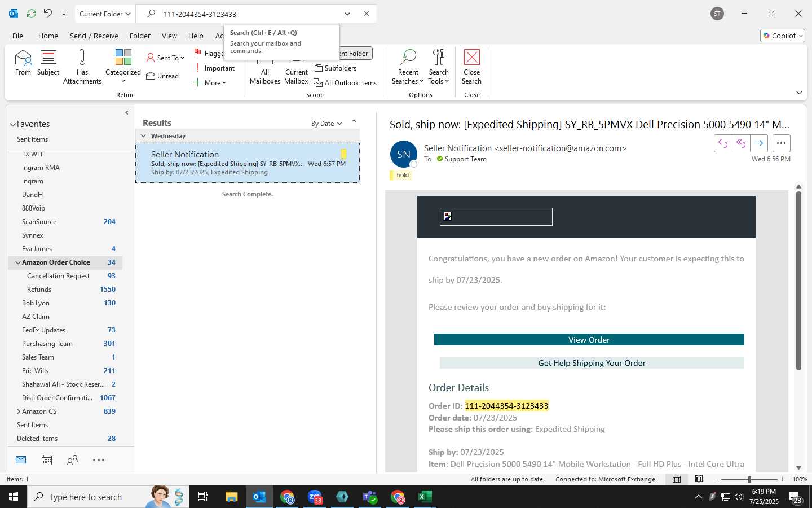Open File Explorer from taskbar

point(232,497)
